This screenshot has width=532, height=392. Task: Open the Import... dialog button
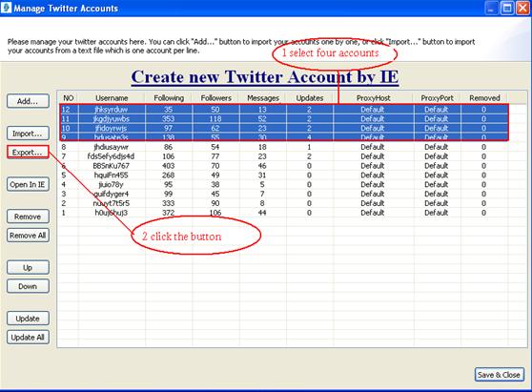(x=28, y=134)
